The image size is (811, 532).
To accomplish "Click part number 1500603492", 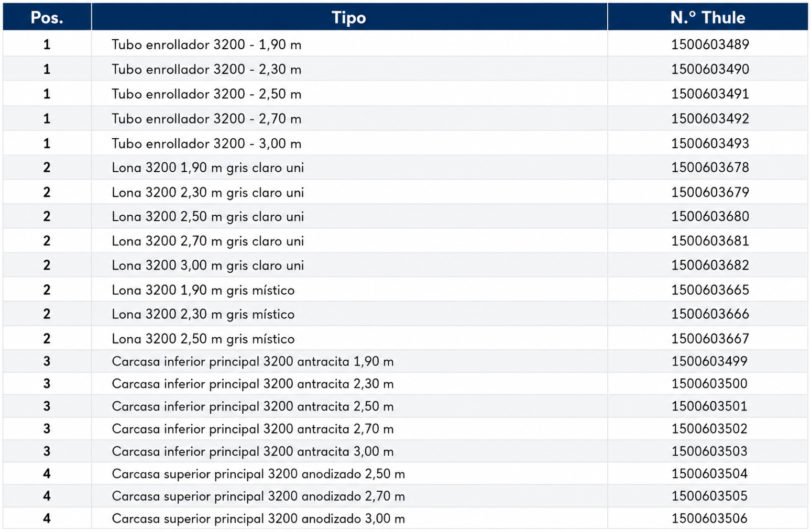I will 710,118.
